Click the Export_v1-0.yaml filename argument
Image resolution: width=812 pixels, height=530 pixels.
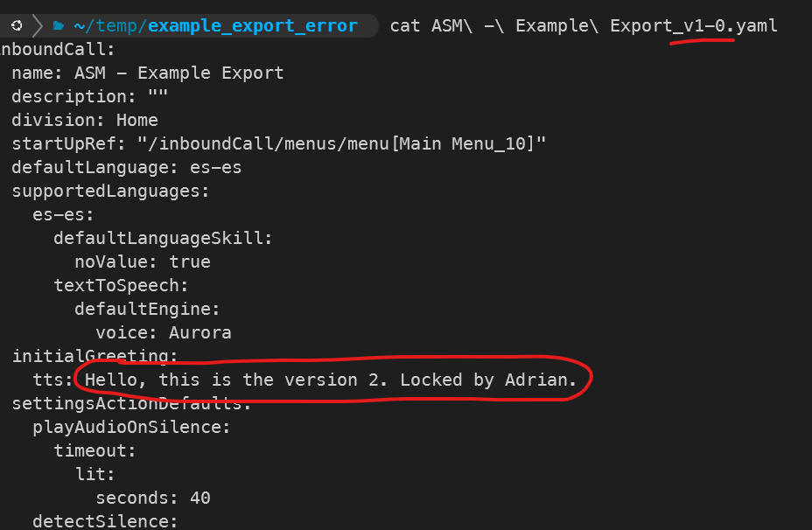pyautogui.click(x=693, y=25)
